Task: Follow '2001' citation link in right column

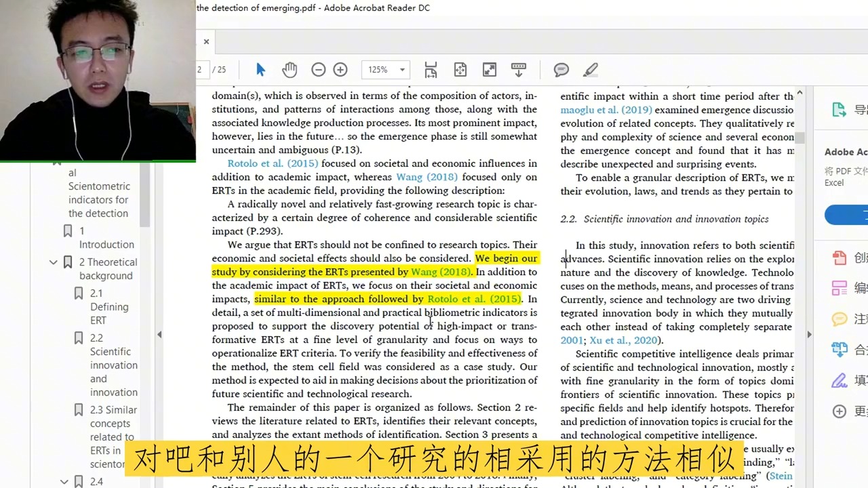Action: 571,340
